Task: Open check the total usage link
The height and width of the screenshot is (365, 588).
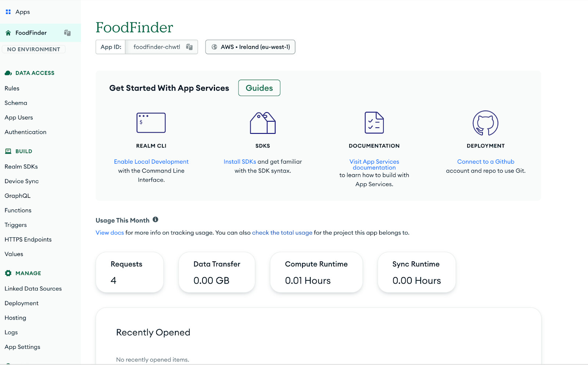Action: (x=282, y=232)
